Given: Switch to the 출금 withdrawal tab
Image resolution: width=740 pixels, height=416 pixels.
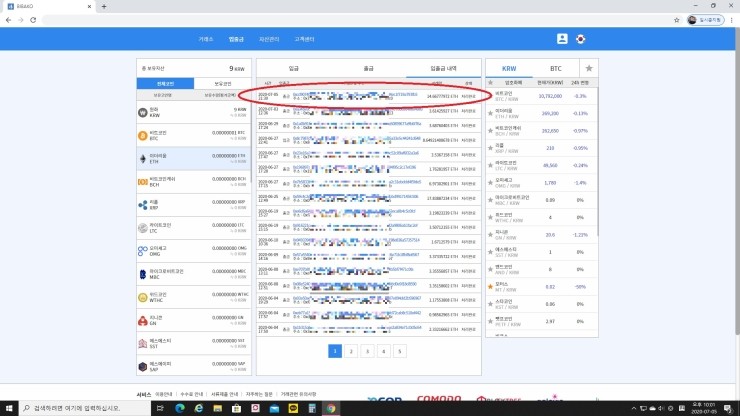Looking at the screenshot, I should pyautogui.click(x=369, y=68).
